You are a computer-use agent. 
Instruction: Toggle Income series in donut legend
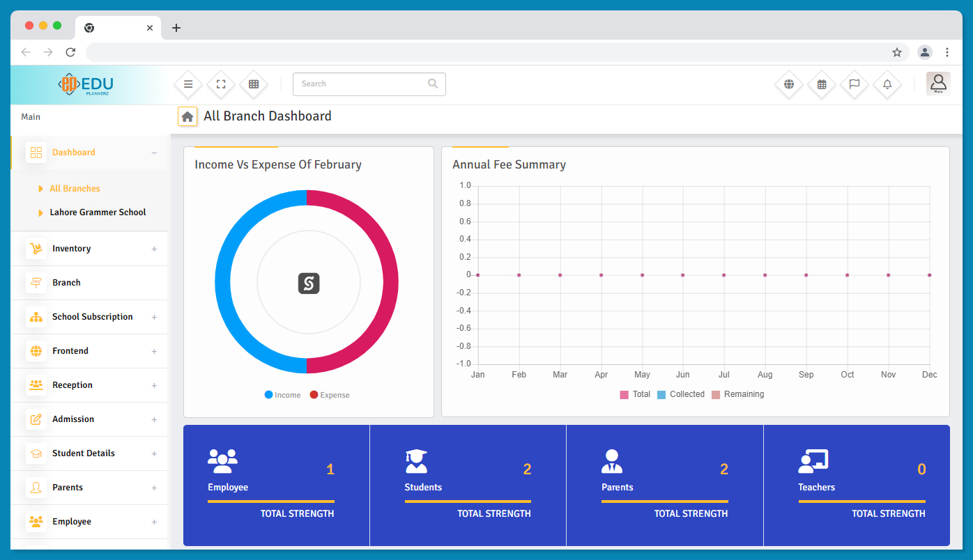pyautogui.click(x=282, y=395)
